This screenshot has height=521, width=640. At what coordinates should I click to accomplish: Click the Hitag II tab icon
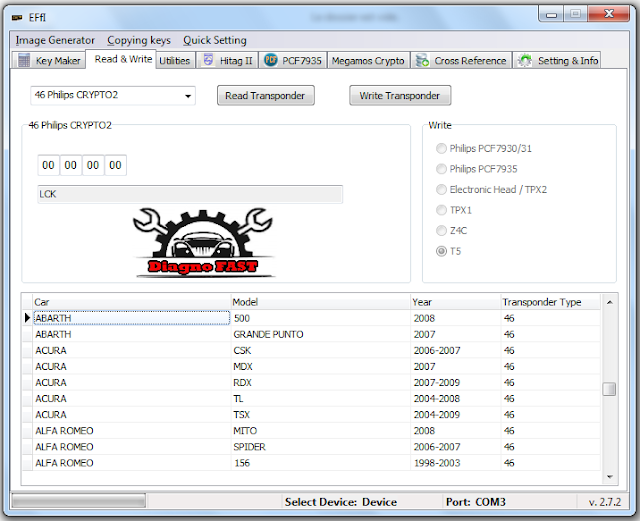click(x=209, y=60)
